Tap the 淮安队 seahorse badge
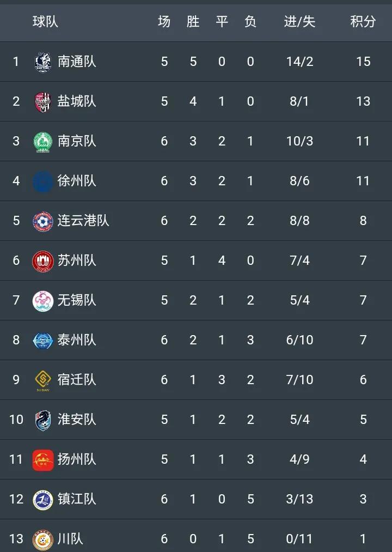The image size is (392, 552). (43, 420)
